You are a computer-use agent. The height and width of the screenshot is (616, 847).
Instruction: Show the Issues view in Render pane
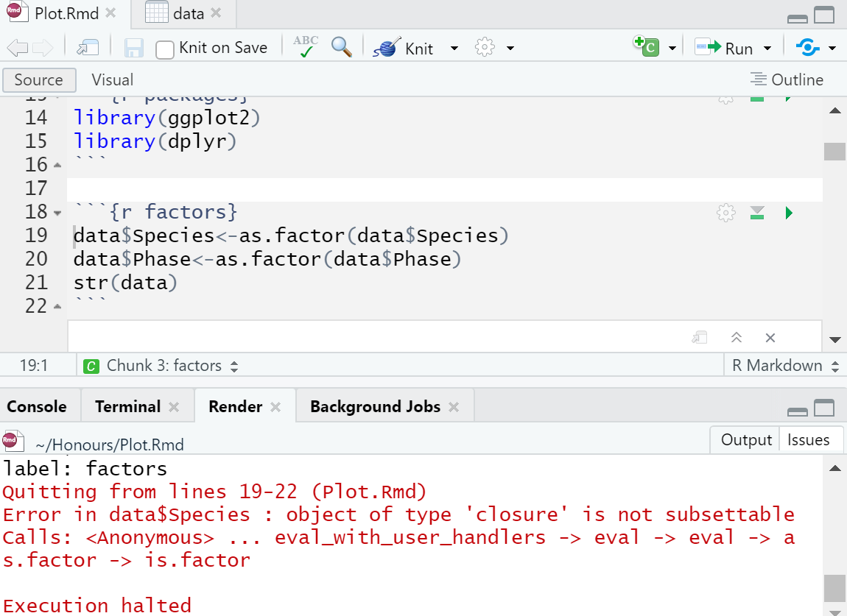[x=808, y=439]
